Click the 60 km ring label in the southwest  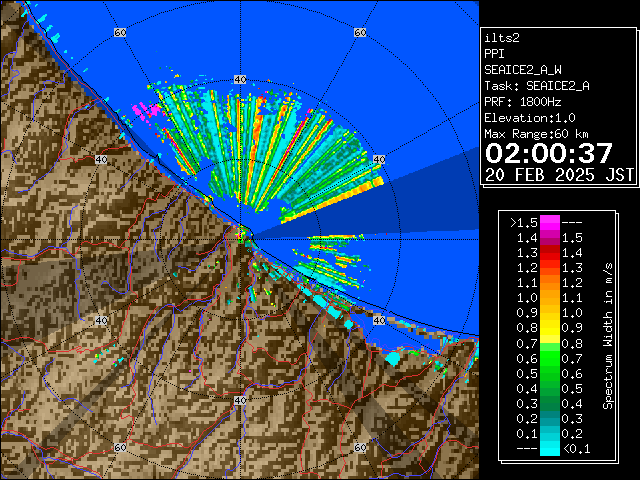(x=120, y=447)
